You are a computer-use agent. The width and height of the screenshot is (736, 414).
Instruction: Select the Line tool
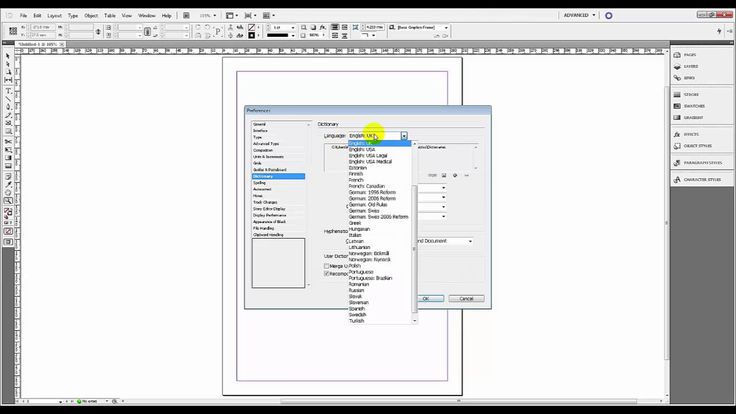(x=8, y=99)
